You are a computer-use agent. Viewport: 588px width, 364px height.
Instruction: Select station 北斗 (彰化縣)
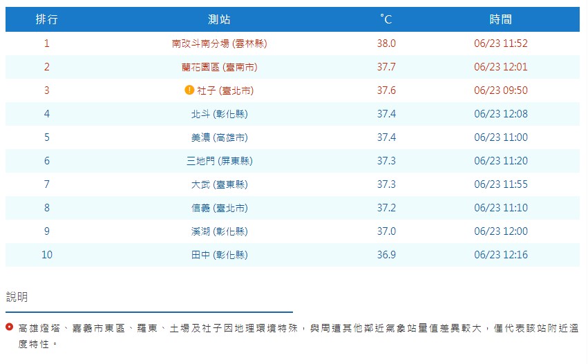coord(219,114)
